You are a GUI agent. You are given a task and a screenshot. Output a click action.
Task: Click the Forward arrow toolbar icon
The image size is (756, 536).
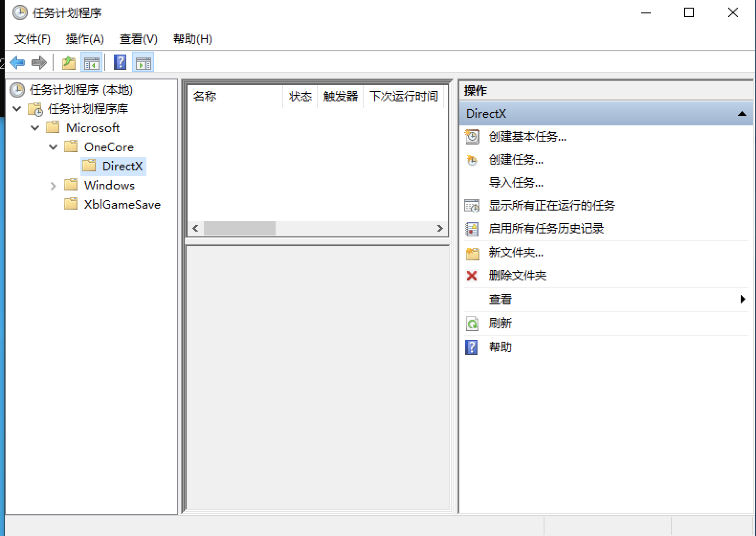click(39, 63)
